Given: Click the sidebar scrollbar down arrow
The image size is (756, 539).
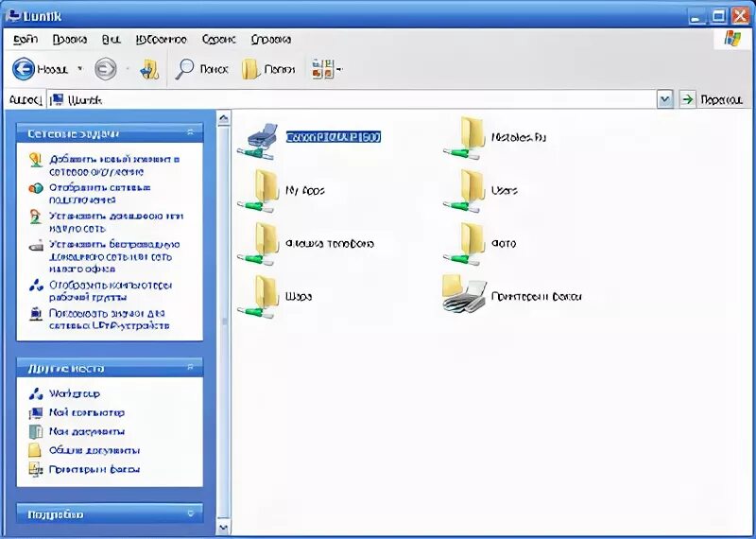Looking at the screenshot, I should click(223, 527).
